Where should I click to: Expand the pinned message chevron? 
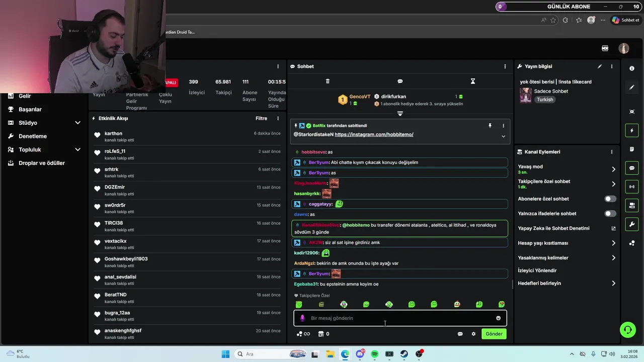pyautogui.click(x=503, y=136)
